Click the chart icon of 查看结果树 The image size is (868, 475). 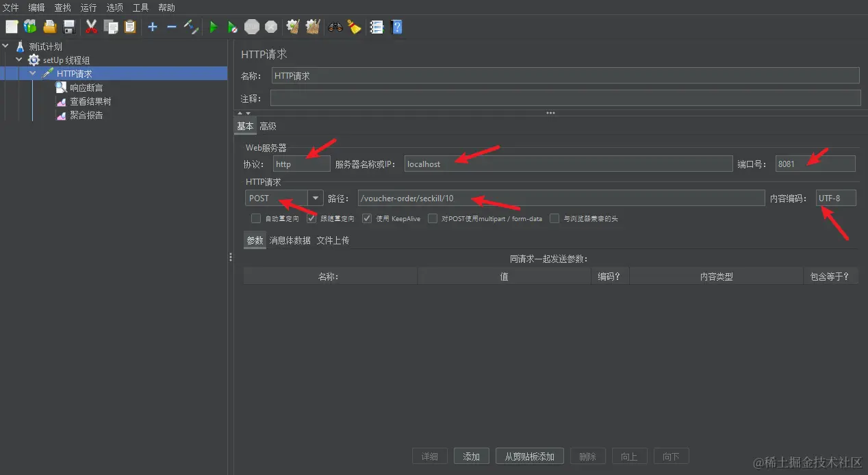point(61,101)
